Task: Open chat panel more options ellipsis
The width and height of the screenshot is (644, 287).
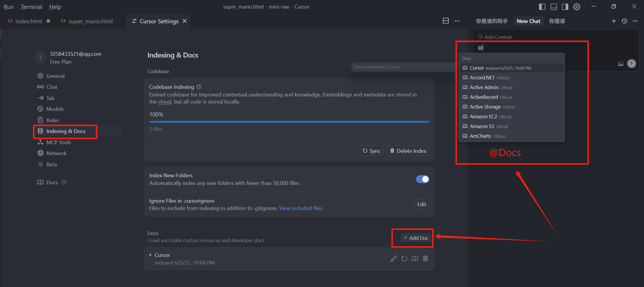Action: click(x=635, y=21)
